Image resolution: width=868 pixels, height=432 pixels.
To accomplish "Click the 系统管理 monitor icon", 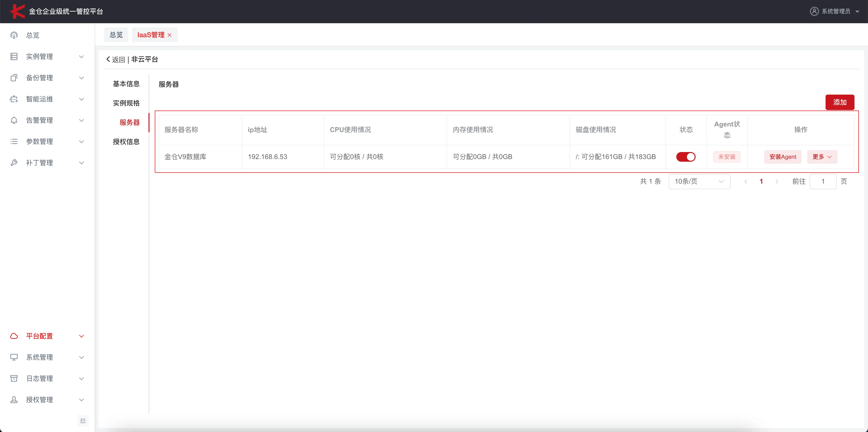I will (14, 357).
